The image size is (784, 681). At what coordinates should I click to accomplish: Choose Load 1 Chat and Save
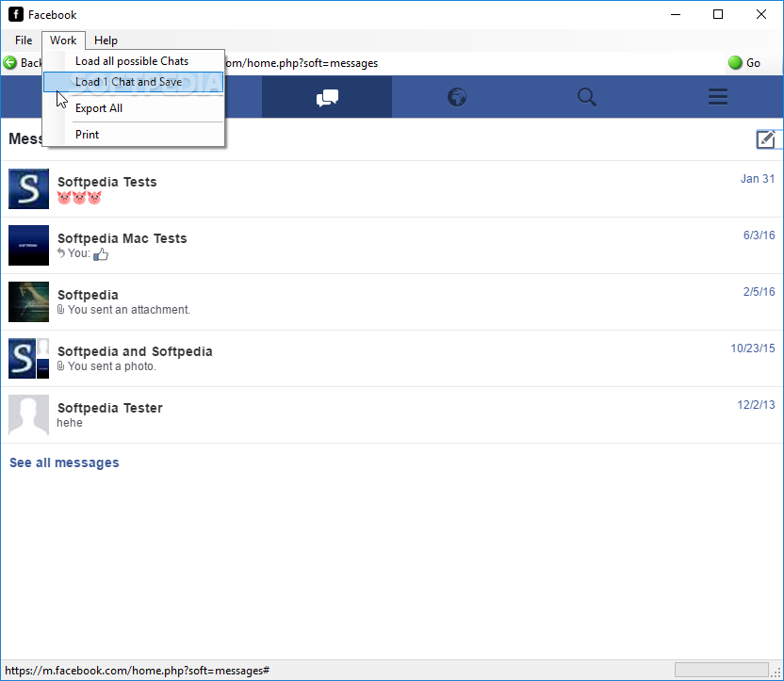133,82
